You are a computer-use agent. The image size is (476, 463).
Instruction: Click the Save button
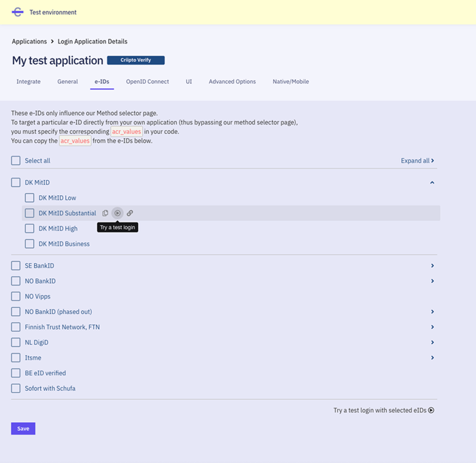(23, 428)
